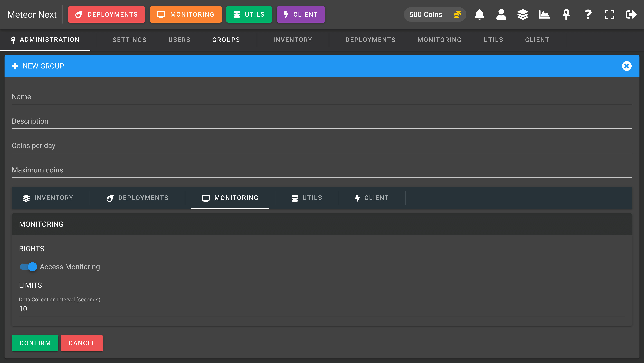Image resolution: width=644 pixels, height=363 pixels.
Task: Open the Client admin tab
Action: (x=537, y=40)
